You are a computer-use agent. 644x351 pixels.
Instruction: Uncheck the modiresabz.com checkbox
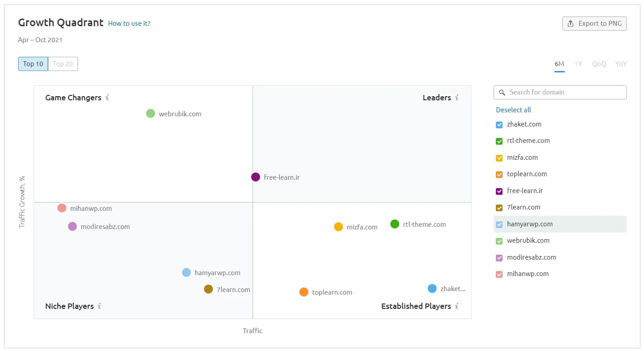499,258
